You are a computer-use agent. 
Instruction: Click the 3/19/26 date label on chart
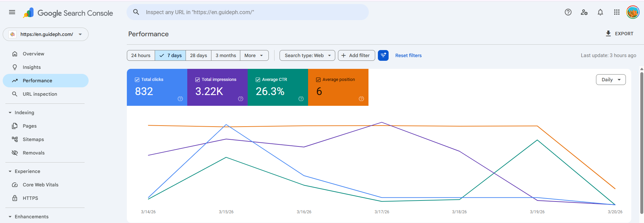click(537, 212)
